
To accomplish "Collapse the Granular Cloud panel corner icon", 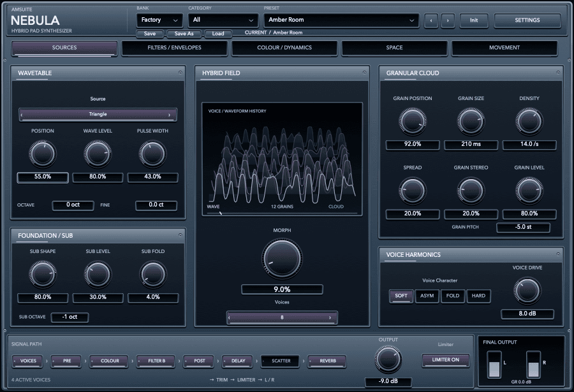I will [558, 73].
